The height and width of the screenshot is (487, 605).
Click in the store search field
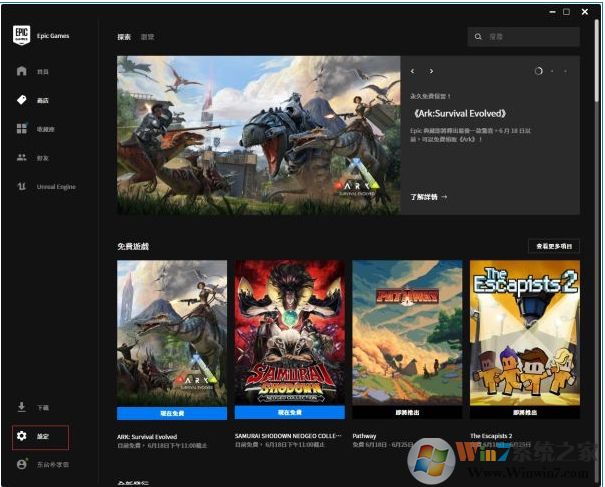pos(524,37)
